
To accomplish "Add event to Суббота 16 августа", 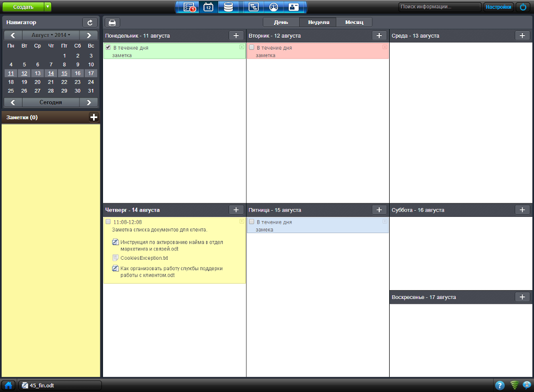I will pos(522,210).
